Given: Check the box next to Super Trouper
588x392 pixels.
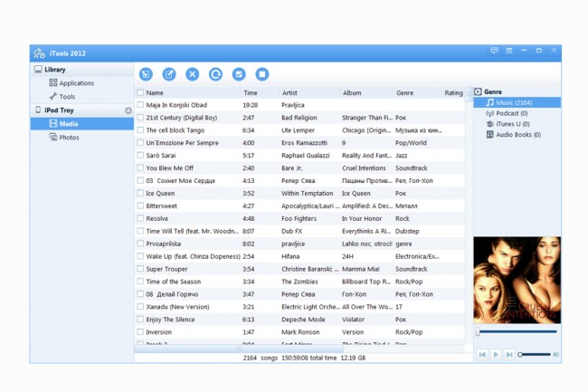Looking at the screenshot, I should [140, 269].
